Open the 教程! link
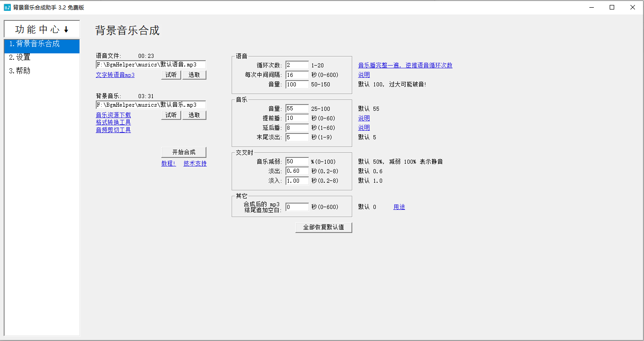 (168, 164)
